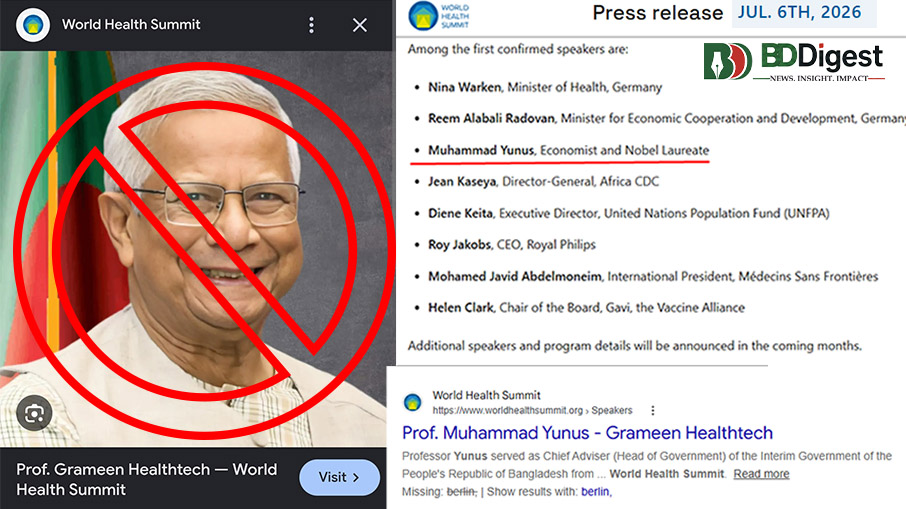Open the three-dot menu in image viewer header
Screen dimensions: 906x509
click(311, 25)
